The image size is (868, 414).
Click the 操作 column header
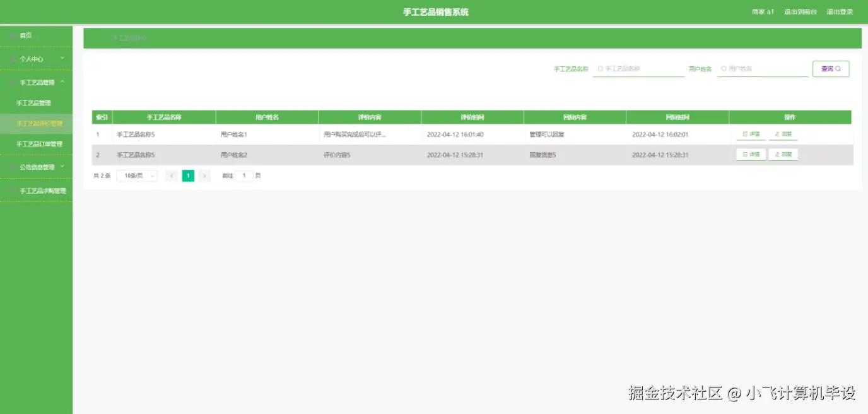point(790,117)
